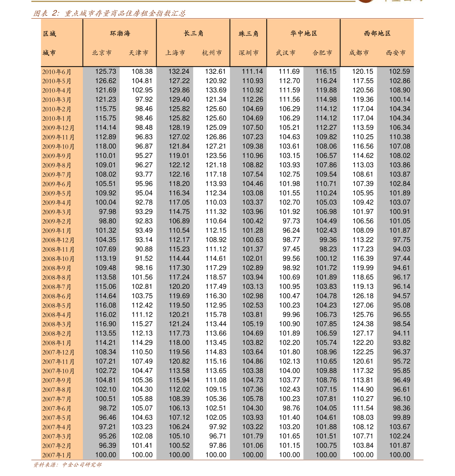The image size is (455, 476).
Task: Click the 2007年4月 row label
Action: click(x=57, y=427)
